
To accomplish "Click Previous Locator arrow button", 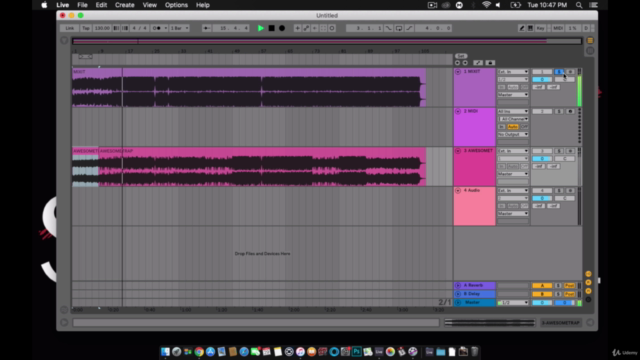I will (x=457, y=63).
